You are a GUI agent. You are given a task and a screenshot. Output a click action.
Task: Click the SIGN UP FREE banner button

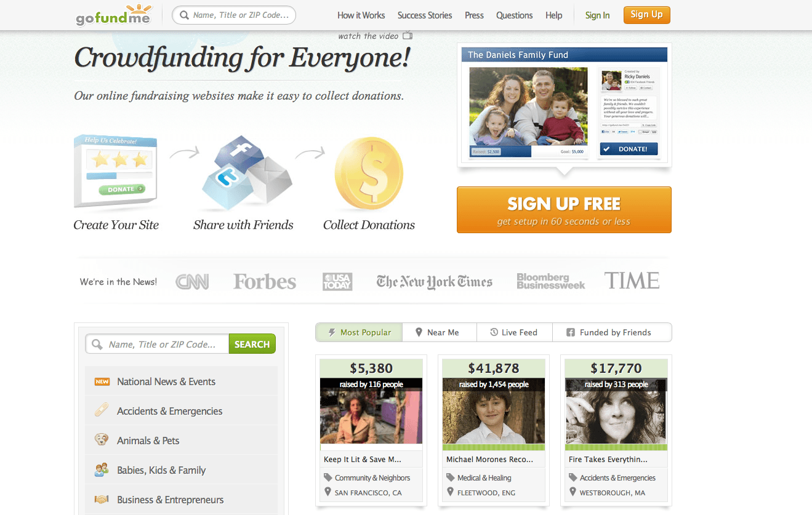click(x=564, y=210)
